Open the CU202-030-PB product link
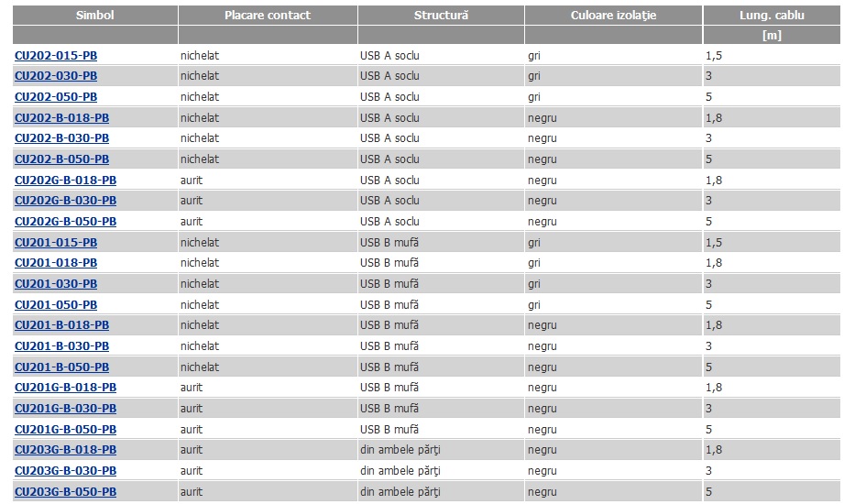This screenshot has height=504, width=844. pos(56,76)
